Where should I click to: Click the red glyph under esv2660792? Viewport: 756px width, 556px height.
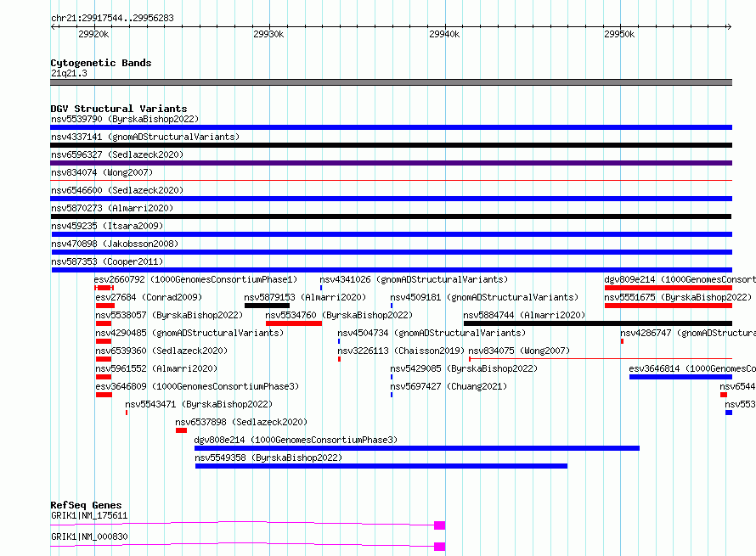click(104, 288)
